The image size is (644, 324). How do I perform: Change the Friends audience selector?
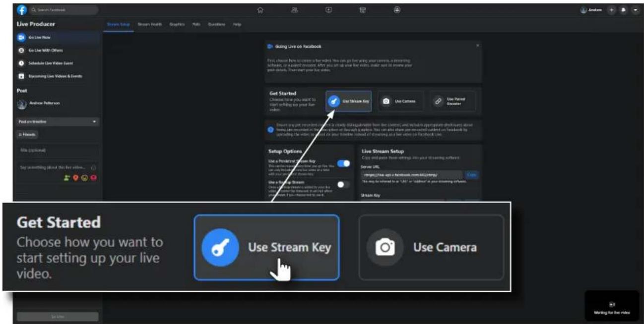point(28,134)
